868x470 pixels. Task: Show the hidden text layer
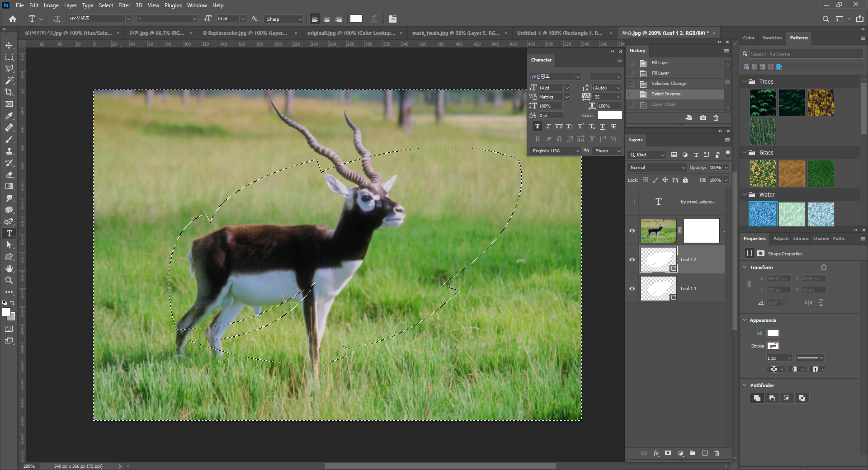[632, 202]
